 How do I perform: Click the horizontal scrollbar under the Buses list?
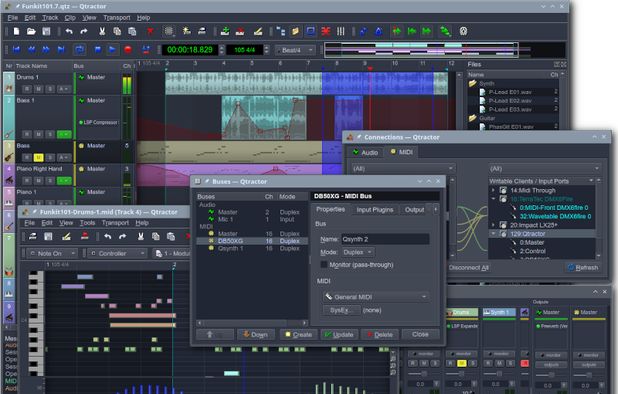[x=252, y=323]
